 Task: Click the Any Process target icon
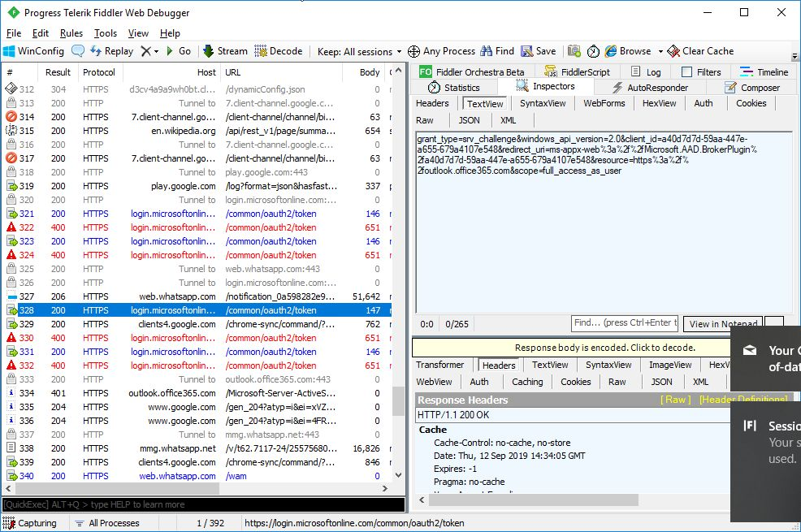413,51
